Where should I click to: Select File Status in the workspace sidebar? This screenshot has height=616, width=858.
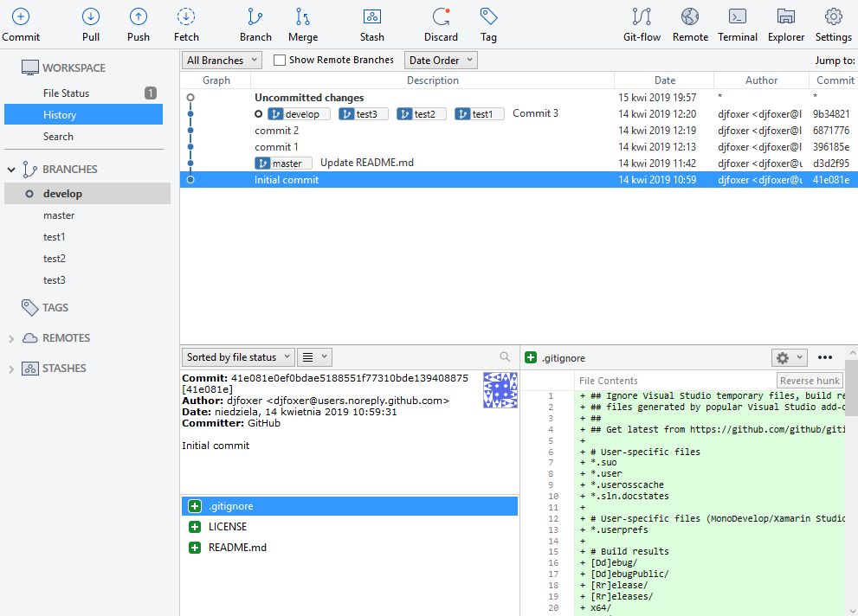[x=67, y=93]
